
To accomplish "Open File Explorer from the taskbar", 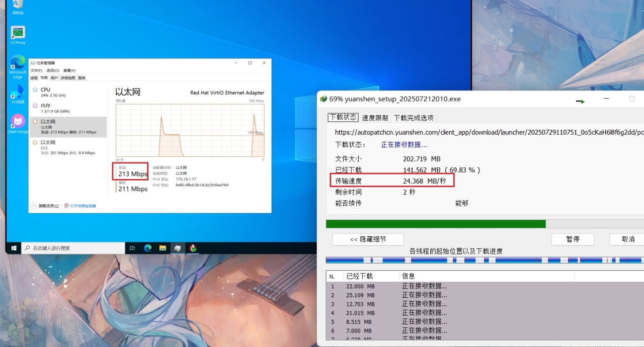I will 163,248.
